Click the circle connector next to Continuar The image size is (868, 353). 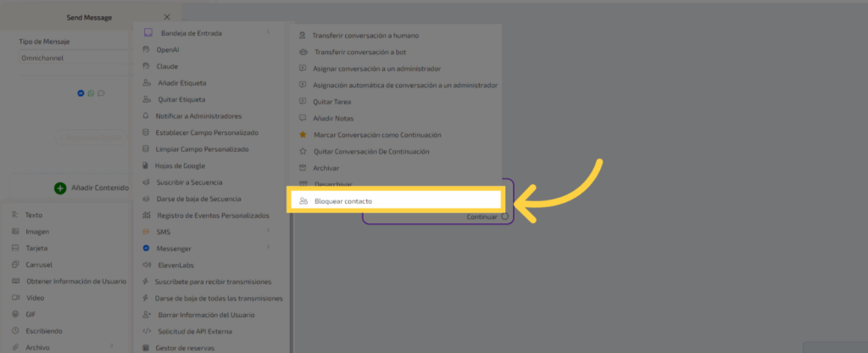(504, 217)
